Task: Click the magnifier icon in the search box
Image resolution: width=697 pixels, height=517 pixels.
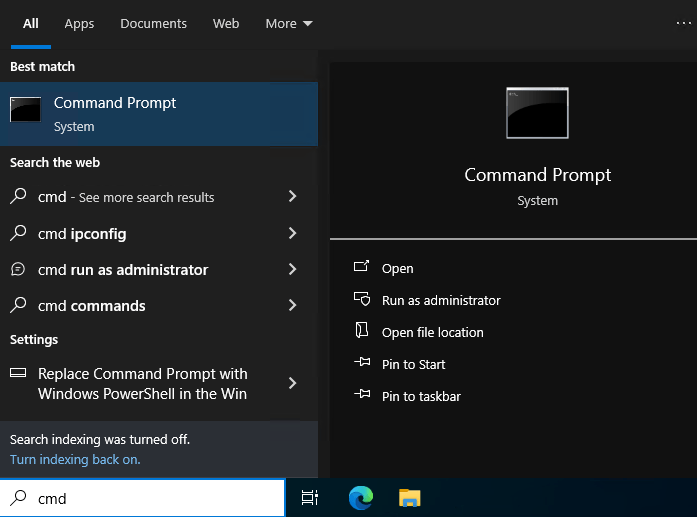Action: (x=18, y=498)
